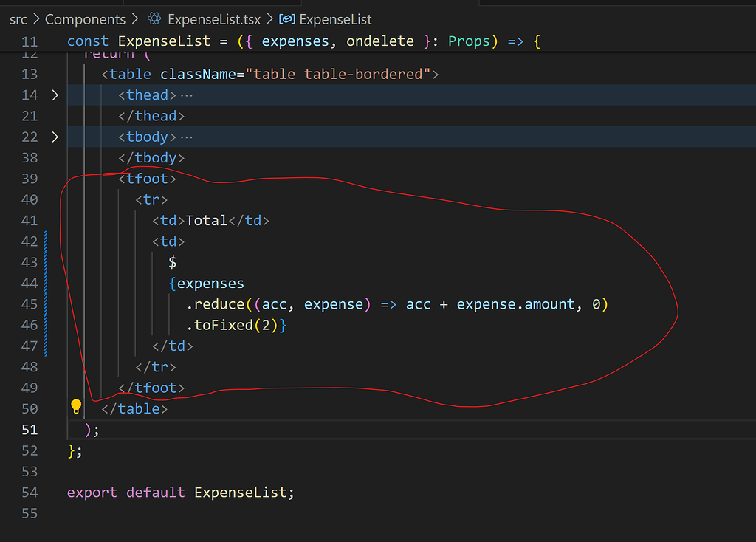Open the src breadcrumb dropdown

18,19
